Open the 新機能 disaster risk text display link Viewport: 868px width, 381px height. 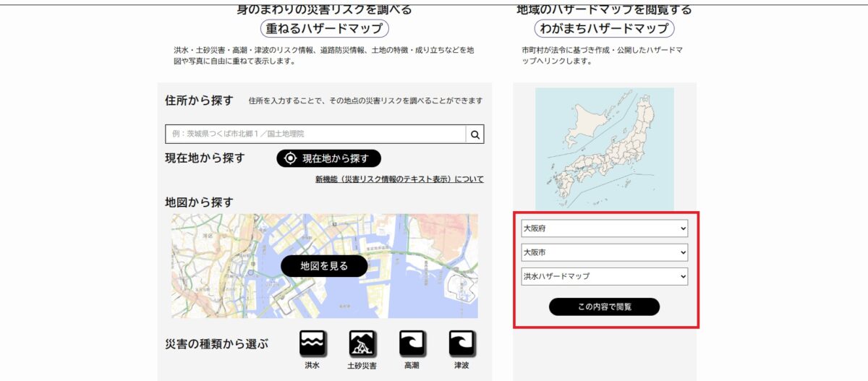point(399,179)
